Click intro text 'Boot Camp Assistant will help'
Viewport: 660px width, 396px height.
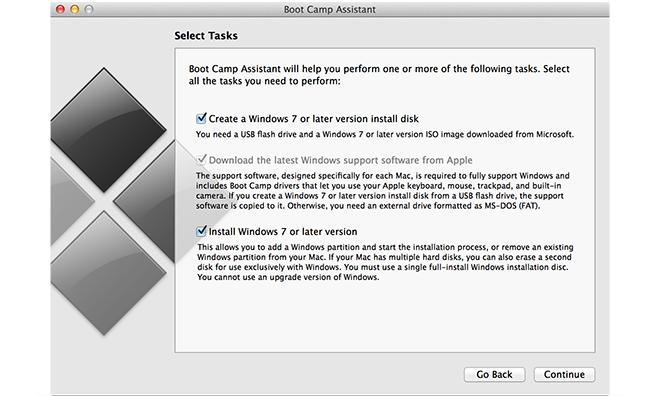379,74
